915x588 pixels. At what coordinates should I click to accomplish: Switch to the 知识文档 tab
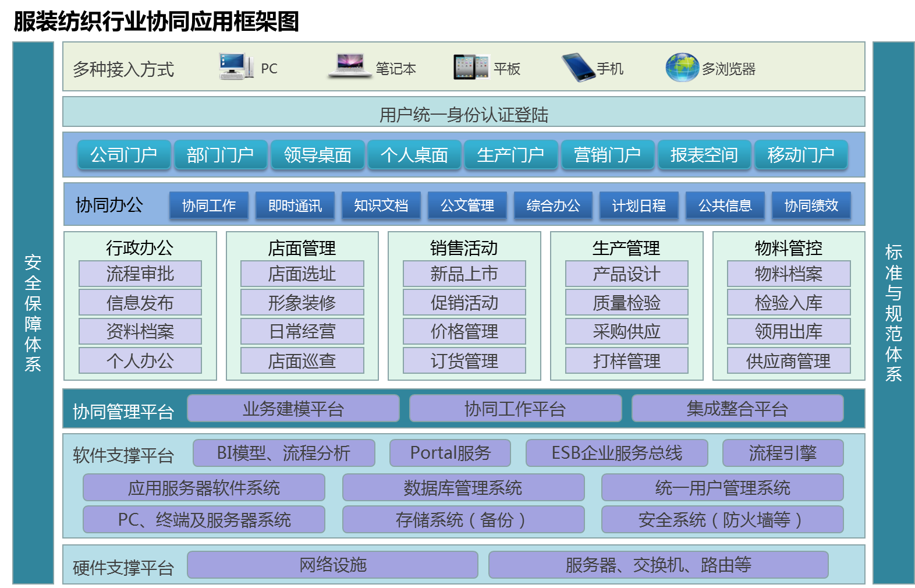(381, 206)
